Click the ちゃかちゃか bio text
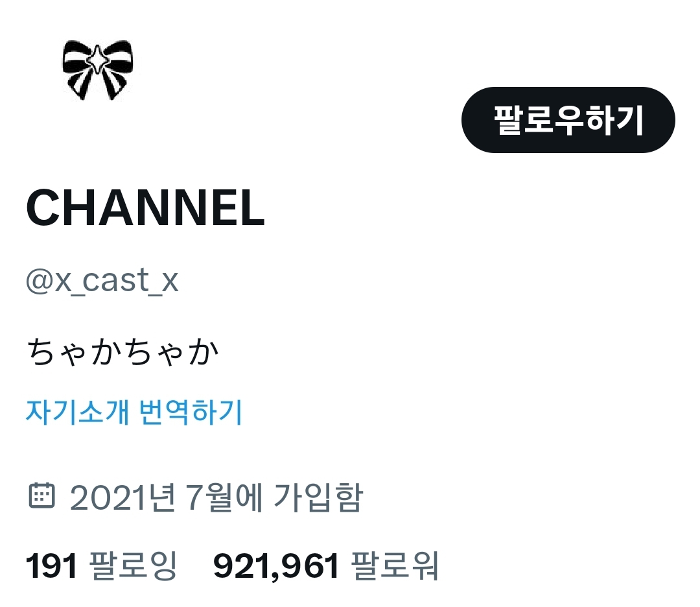Viewport: 700px width, 607px height. tap(122, 352)
